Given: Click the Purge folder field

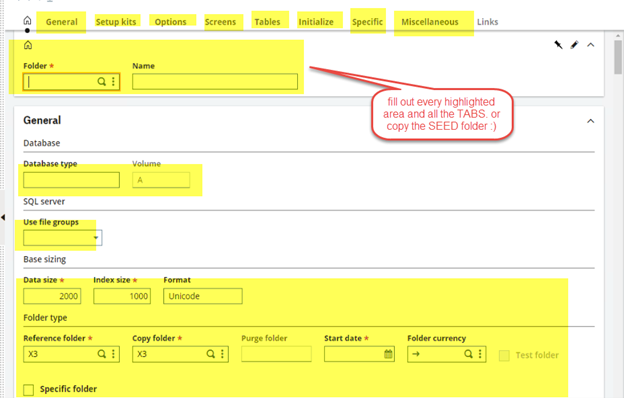Looking at the screenshot, I should tap(276, 354).
